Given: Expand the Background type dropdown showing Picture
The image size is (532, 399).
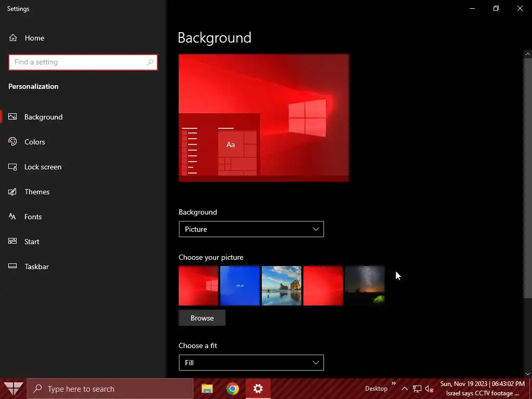Looking at the screenshot, I should click(251, 229).
